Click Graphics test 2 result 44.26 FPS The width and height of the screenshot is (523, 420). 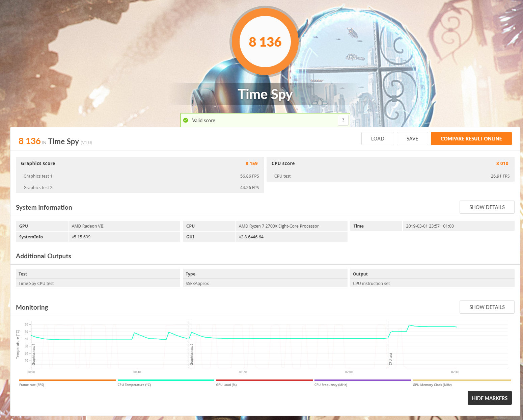click(249, 188)
